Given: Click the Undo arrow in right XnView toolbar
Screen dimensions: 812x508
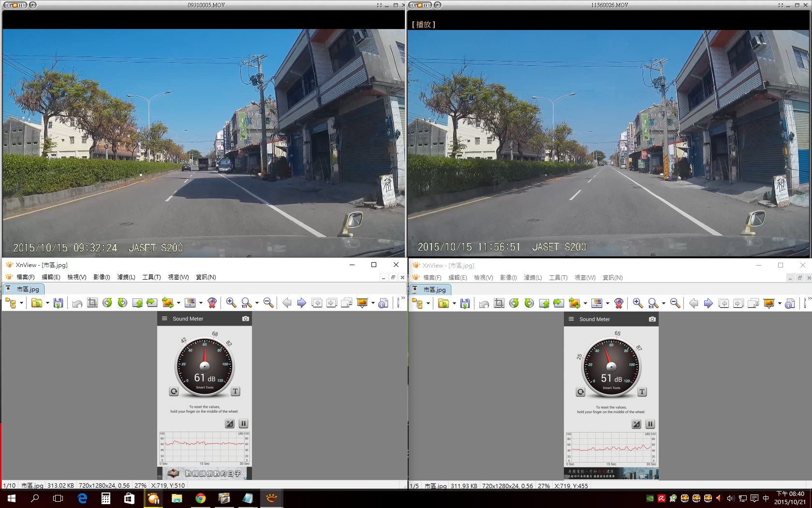Looking at the screenshot, I should 484,303.
